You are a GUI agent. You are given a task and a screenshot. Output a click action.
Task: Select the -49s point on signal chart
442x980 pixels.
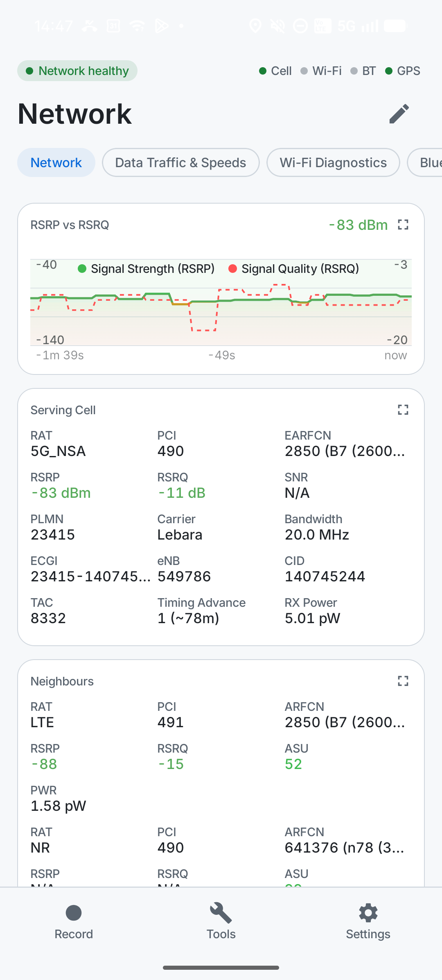pos(221,355)
